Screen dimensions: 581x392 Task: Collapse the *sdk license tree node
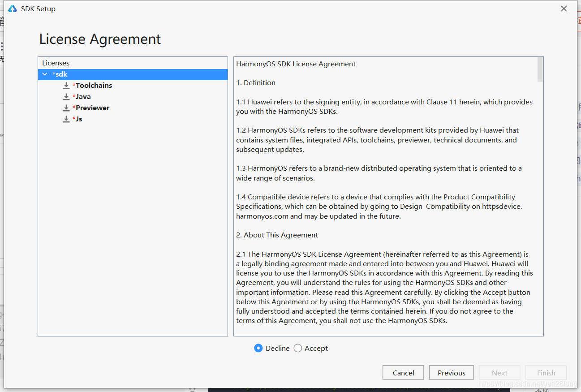[x=45, y=74]
